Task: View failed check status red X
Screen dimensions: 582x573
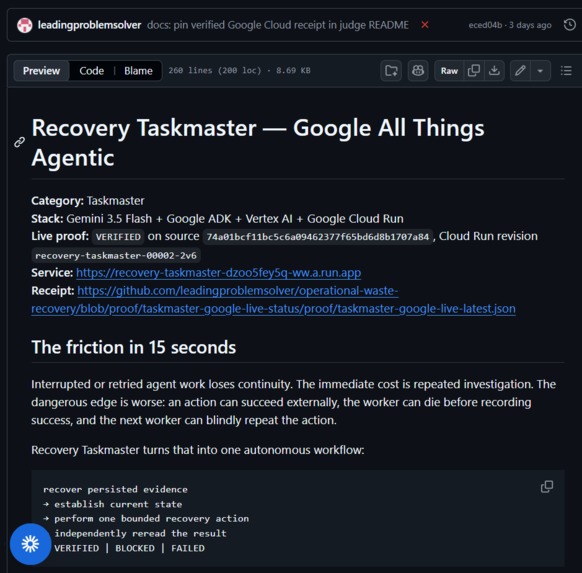Action: pos(425,25)
